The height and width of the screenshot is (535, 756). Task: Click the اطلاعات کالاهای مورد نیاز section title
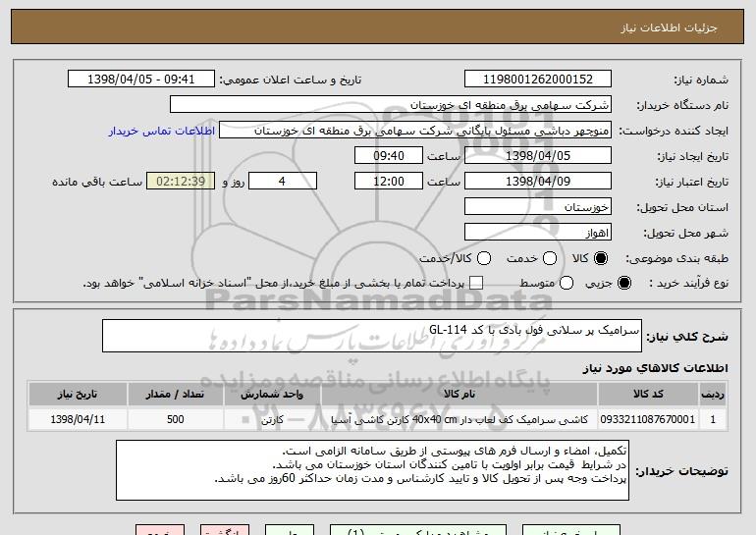click(655, 368)
